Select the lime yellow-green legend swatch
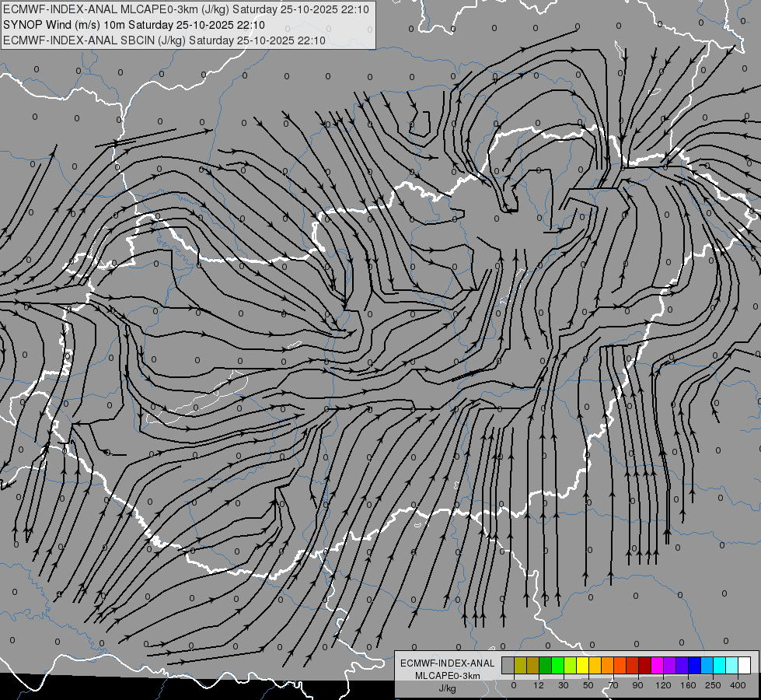Screen dimensions: 761x700 (571, 665)
